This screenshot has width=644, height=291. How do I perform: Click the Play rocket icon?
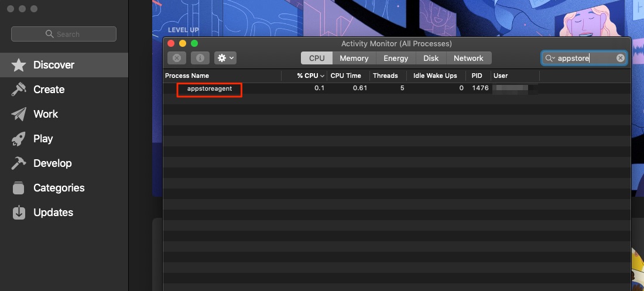coord(19,139)
